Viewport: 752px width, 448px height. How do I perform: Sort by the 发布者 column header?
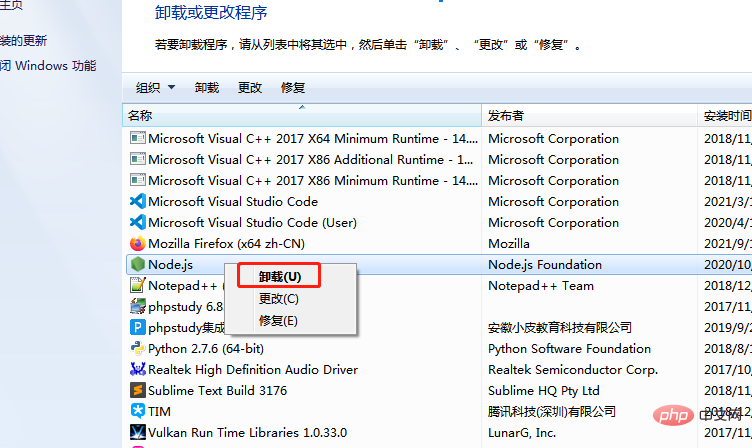[589, 116]
